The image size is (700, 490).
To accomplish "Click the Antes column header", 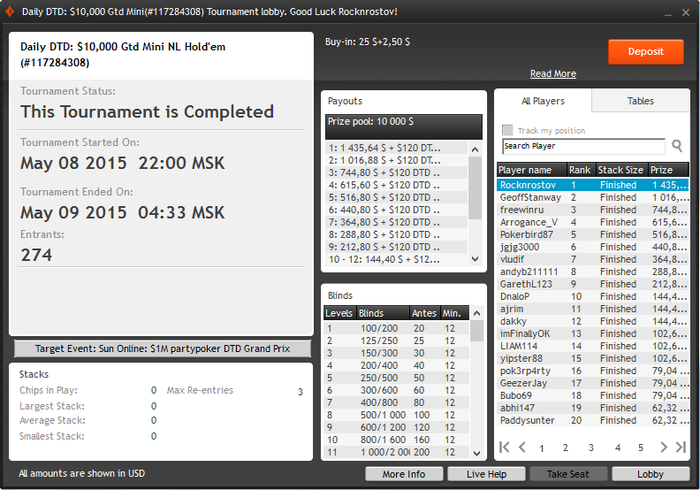I will 425,313.
